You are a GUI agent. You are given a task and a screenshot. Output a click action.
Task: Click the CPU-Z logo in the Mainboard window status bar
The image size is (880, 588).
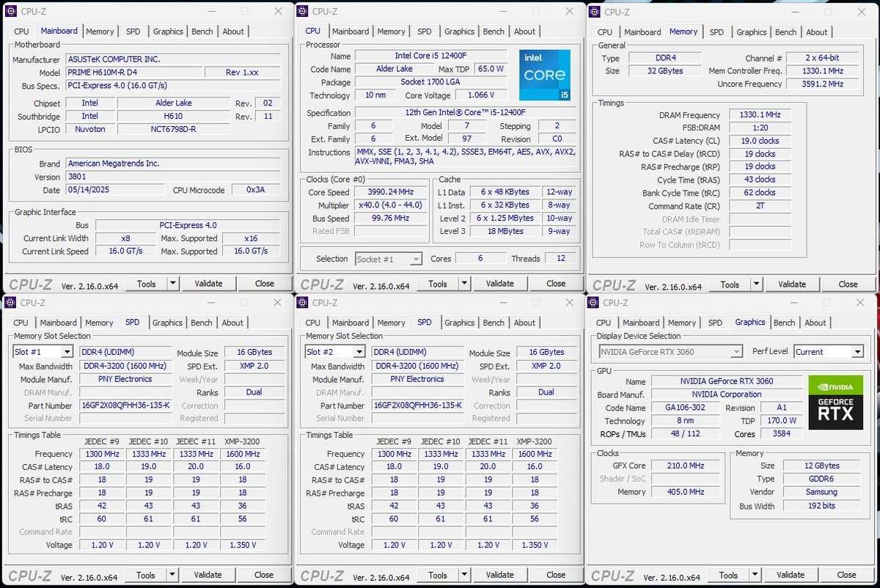pos(29,283)
